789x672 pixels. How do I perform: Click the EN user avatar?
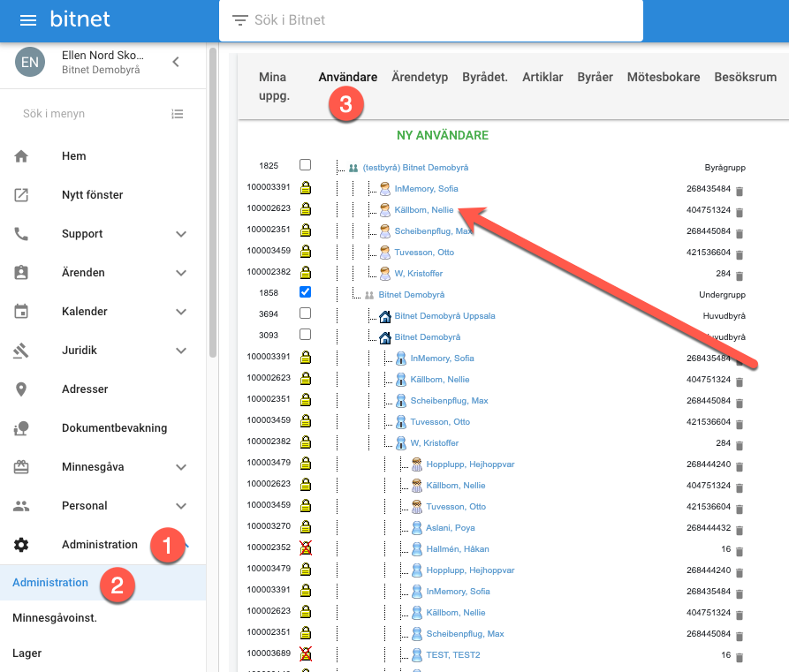pos(30,62)
